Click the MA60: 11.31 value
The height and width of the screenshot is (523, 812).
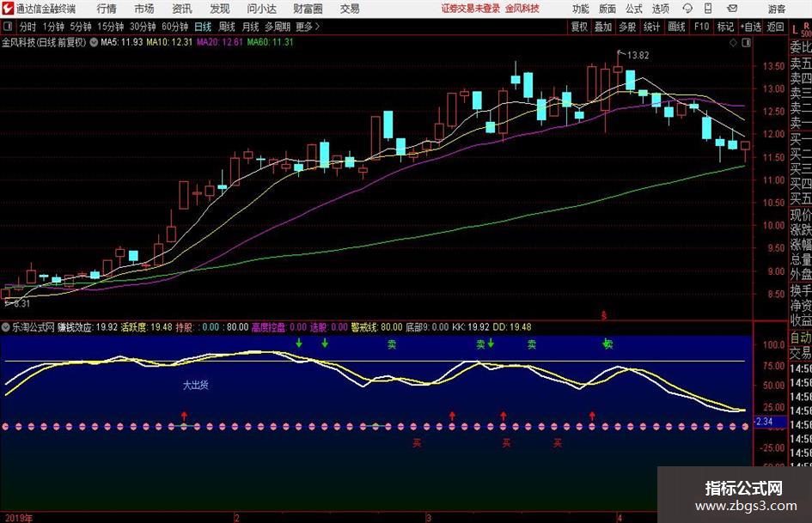pos(271,42)
